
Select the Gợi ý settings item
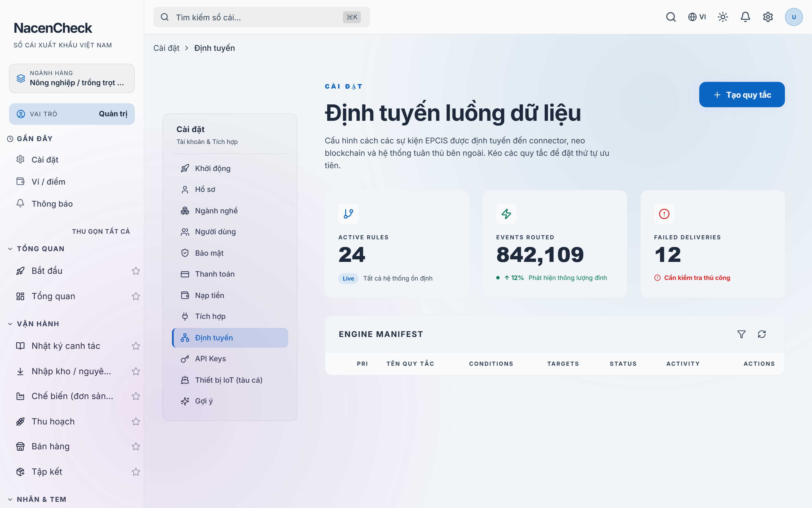[x=230, y=401]
